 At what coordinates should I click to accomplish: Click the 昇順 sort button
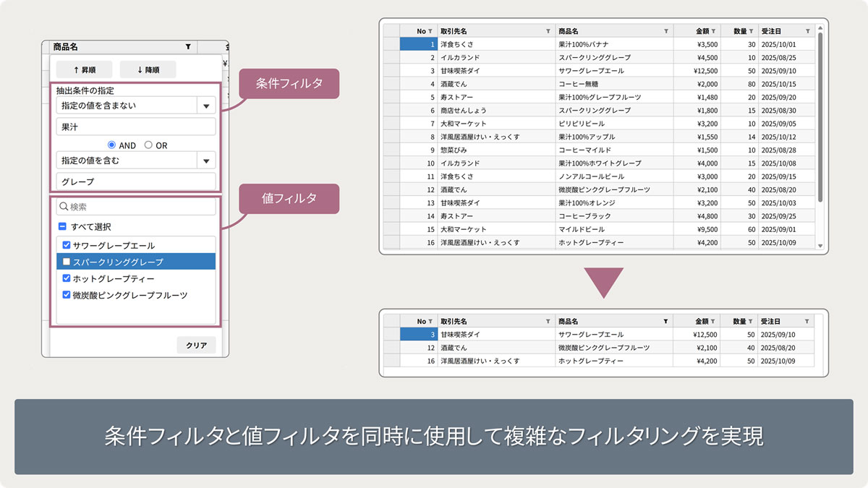point(84,70)
